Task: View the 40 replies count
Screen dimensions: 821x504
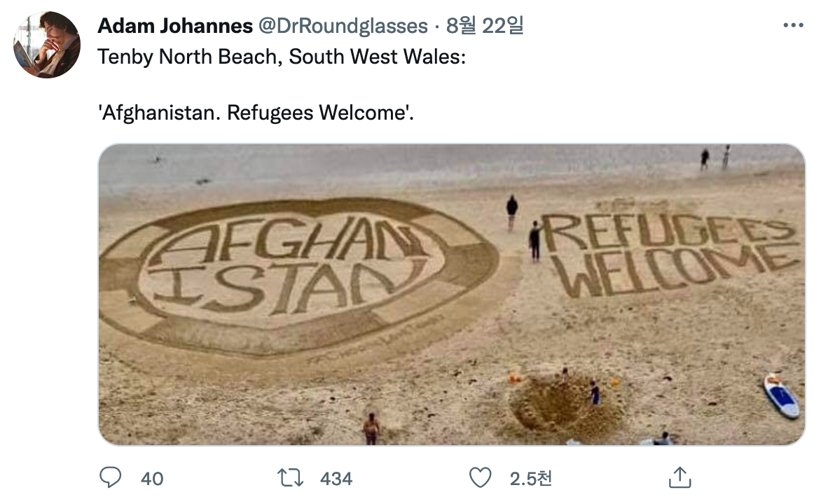Action: (152, 479)
